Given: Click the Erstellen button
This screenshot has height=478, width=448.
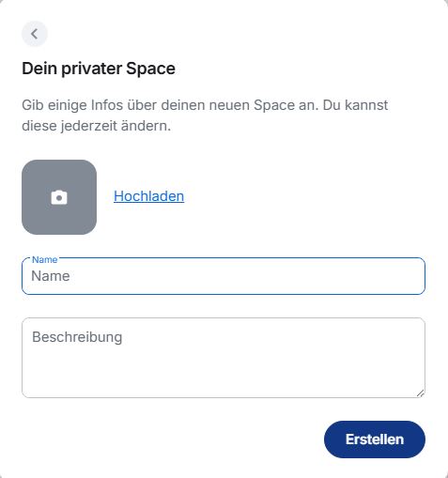Looking at the screenshot, I should click(375, 439).
